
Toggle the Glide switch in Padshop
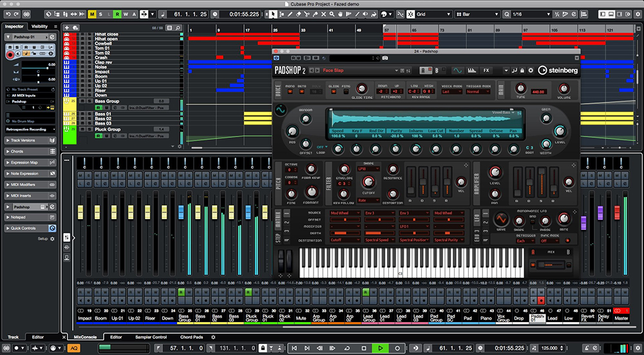click(334, 91)
